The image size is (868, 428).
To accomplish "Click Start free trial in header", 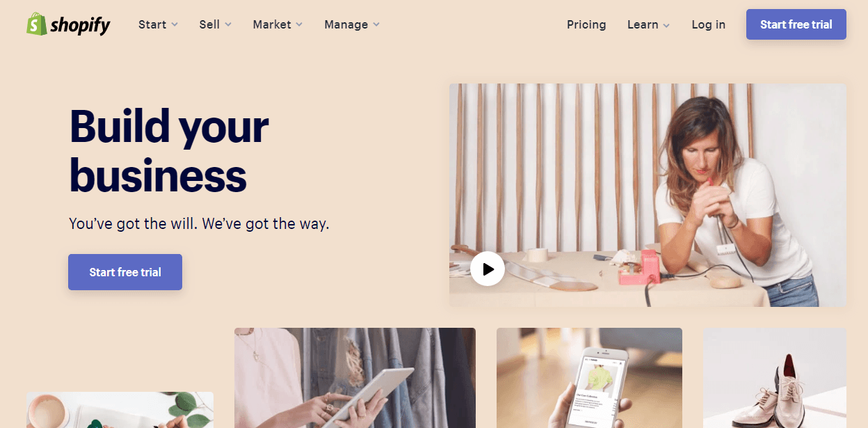I will point(796,24).
